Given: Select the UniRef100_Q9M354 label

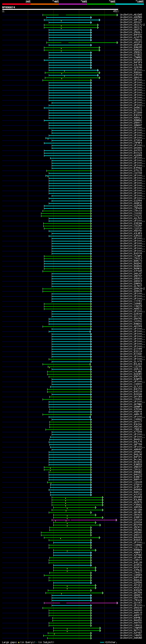Looking at the screenshot, I should click(131, 507).
